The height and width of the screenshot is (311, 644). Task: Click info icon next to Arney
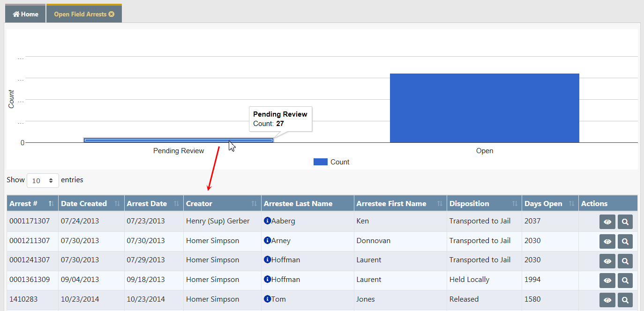[267, 240]
